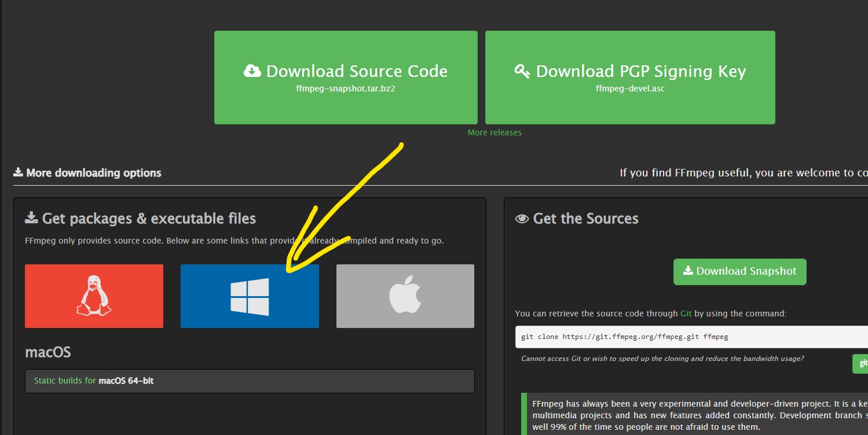Follow the green Git link
Image resolution: width=868 pixels, height=435 pixels.
(x=686, y=314)
